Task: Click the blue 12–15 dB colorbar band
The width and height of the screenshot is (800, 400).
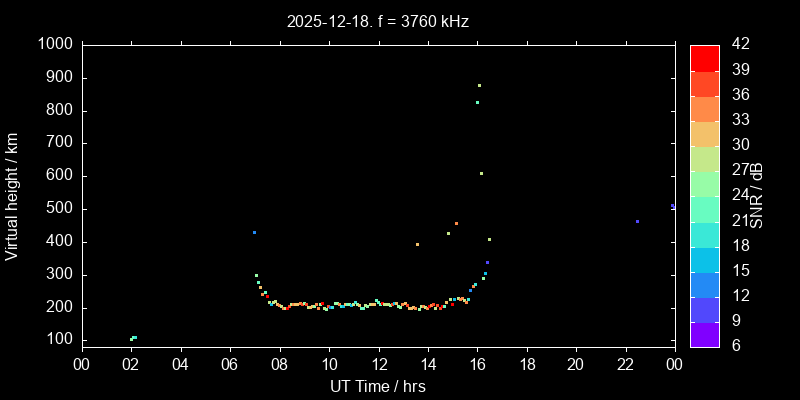Action: click(705, 283)
